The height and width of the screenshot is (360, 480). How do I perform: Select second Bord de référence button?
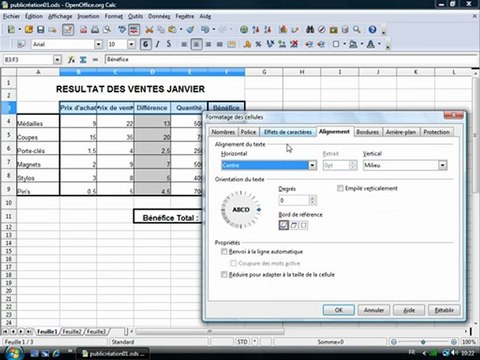(294, 225)
